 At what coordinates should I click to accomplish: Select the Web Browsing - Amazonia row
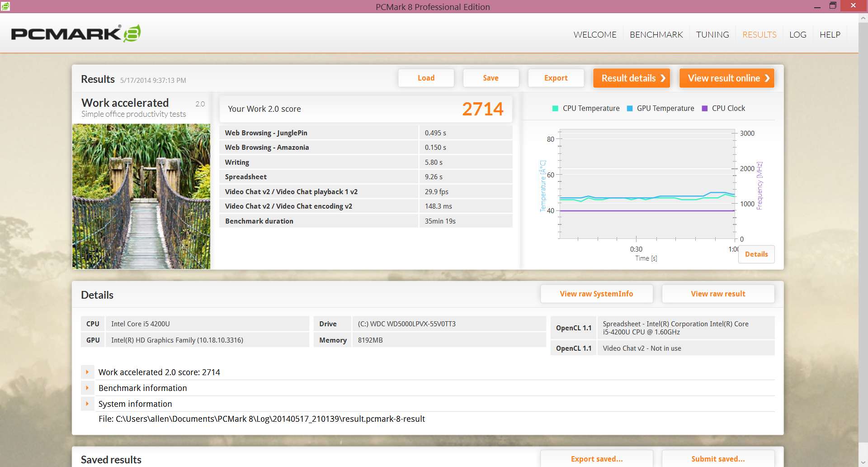tap(366, 147)
